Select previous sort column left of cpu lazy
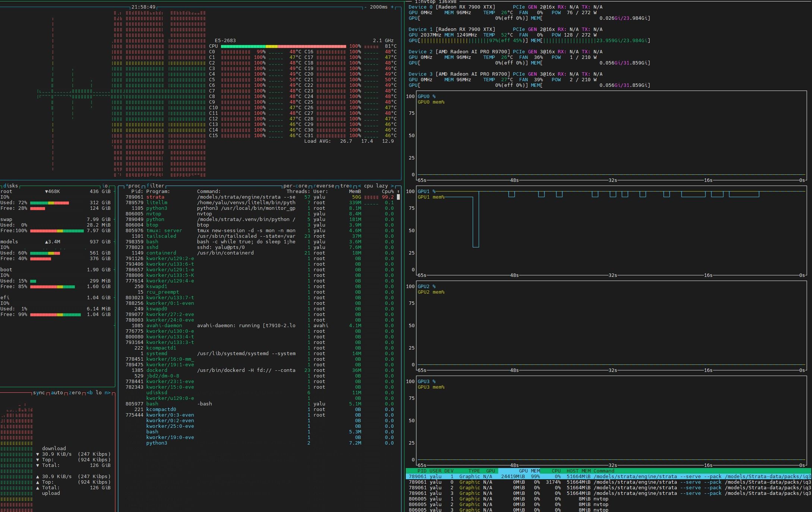Viewport: 812px width, 512px height. click(x=360, y=186)
